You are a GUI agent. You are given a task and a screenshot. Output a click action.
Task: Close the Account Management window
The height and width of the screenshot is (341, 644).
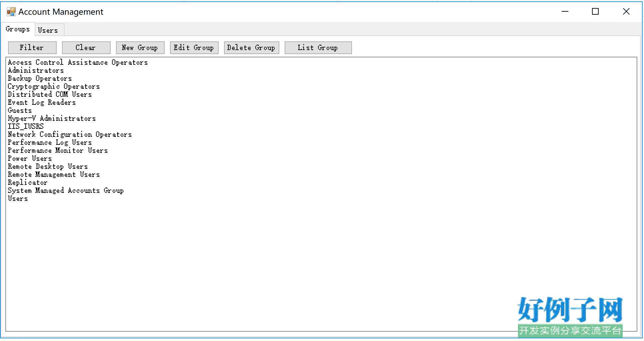[626, 11]
